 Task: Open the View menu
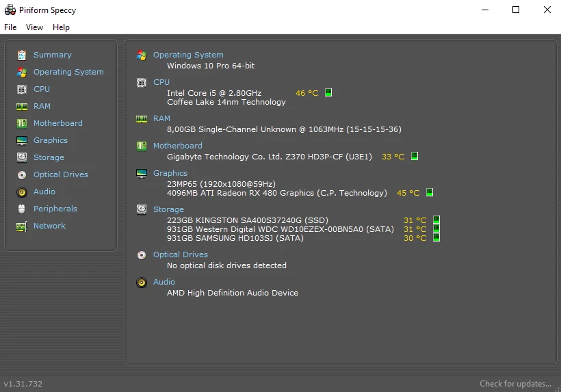tap(34, 27)
